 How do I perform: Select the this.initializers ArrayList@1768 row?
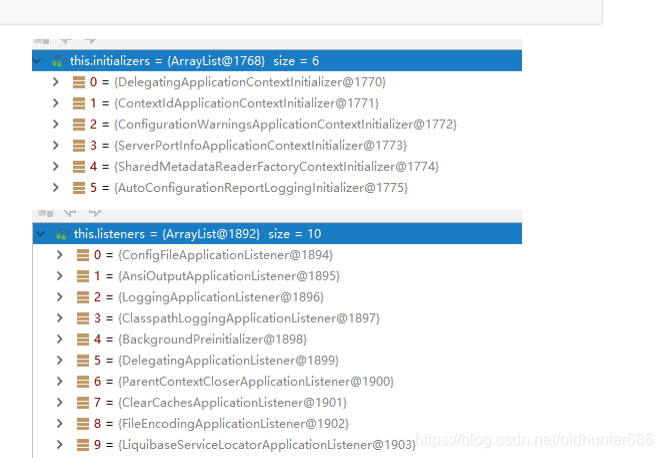277,60
